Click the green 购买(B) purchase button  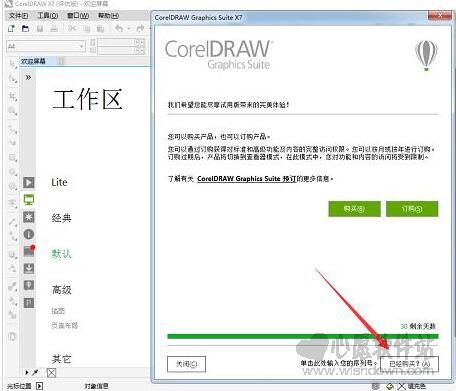(x=354, y=209)
